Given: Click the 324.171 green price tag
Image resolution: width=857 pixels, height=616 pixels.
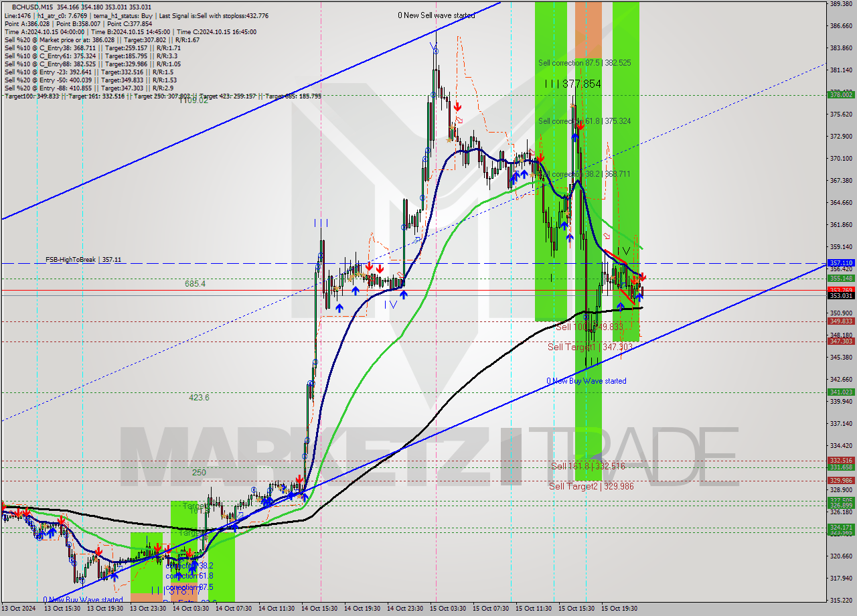Looking at the screenshot, I should click(x=841, y=527).
